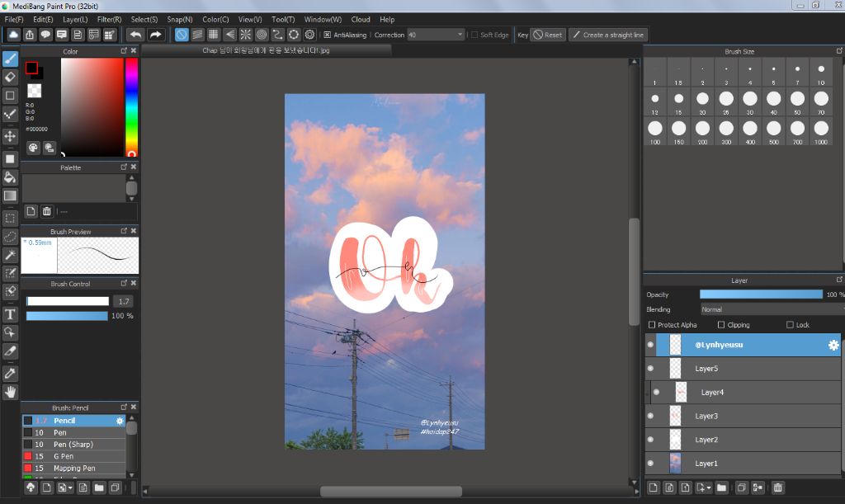Add a new layer folder
Image resolution: width=845 pixels, height=504 pixels.
(721, 488)
